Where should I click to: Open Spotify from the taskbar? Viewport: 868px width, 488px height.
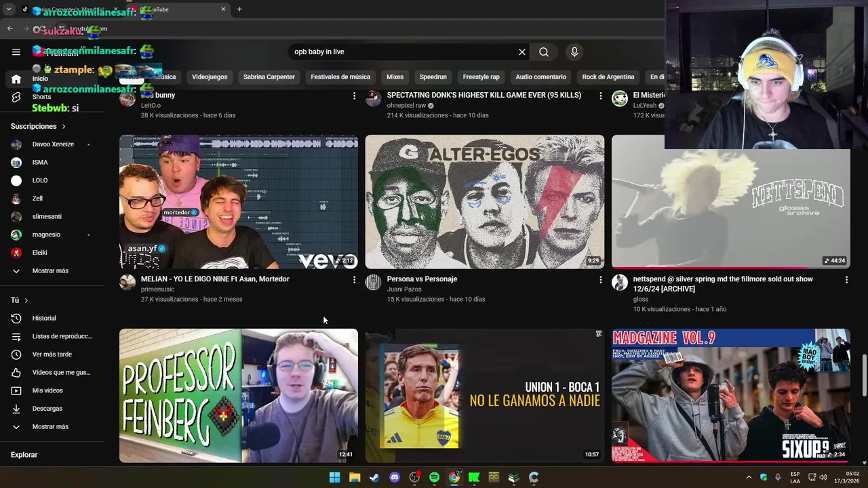point(434,477)
